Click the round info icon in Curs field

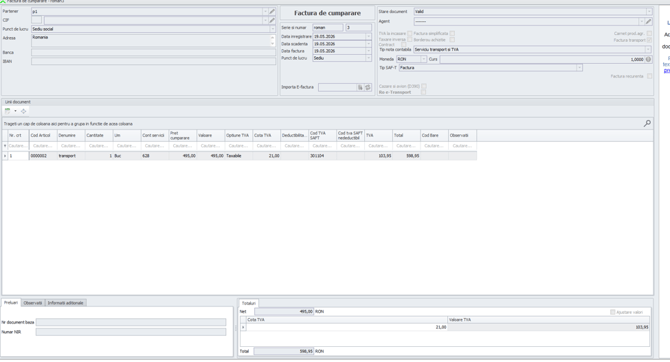pos(648,59)
